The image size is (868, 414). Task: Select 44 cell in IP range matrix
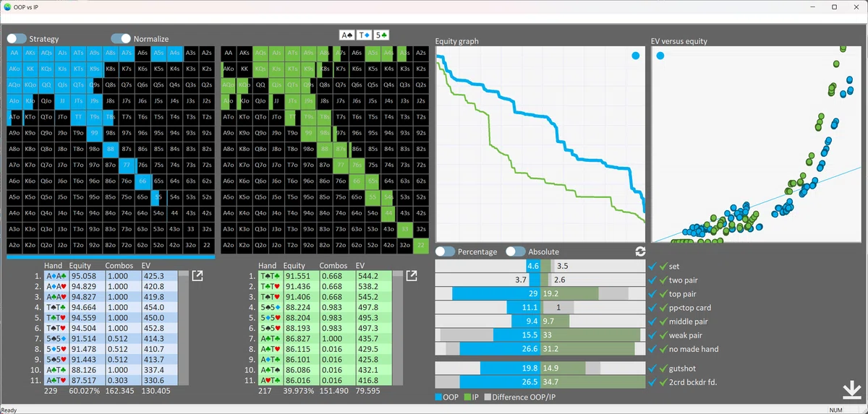(389, 213)
